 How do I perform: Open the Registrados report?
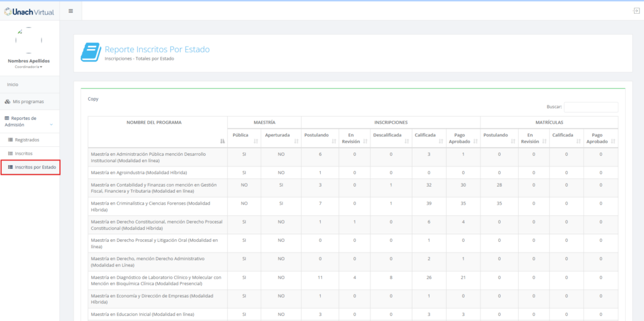click(26, 139)
